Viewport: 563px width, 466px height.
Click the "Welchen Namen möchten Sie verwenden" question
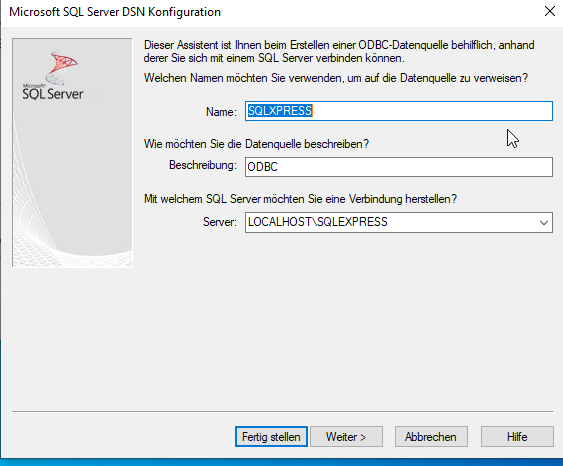pos(336,78)
